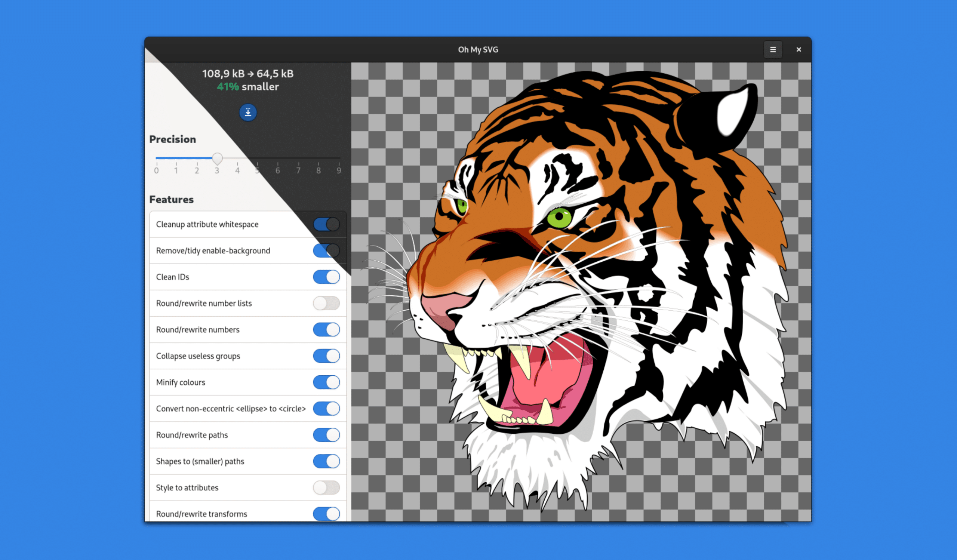Toggle Shapes to (smaller) paths switch

(326, 461)
